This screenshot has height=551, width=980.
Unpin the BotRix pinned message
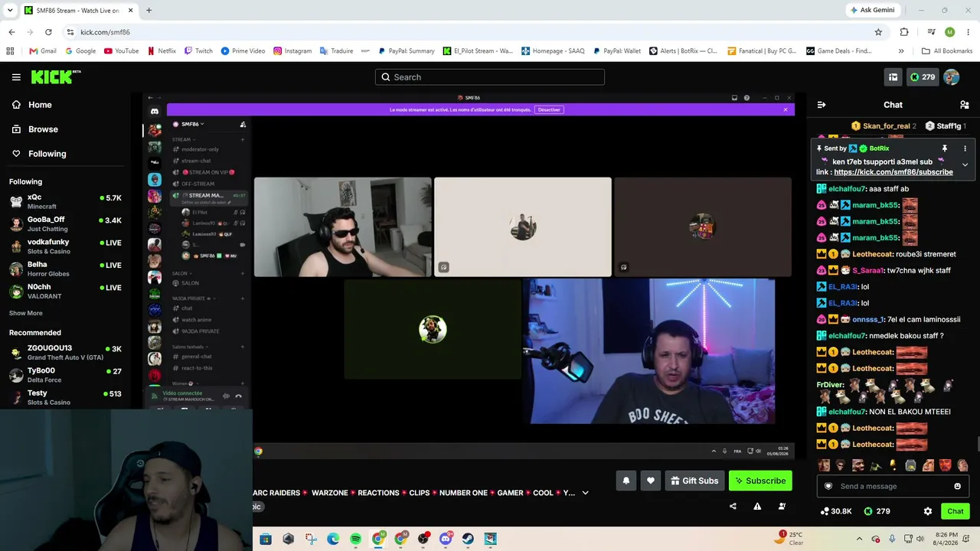click(x=945, y=148)
